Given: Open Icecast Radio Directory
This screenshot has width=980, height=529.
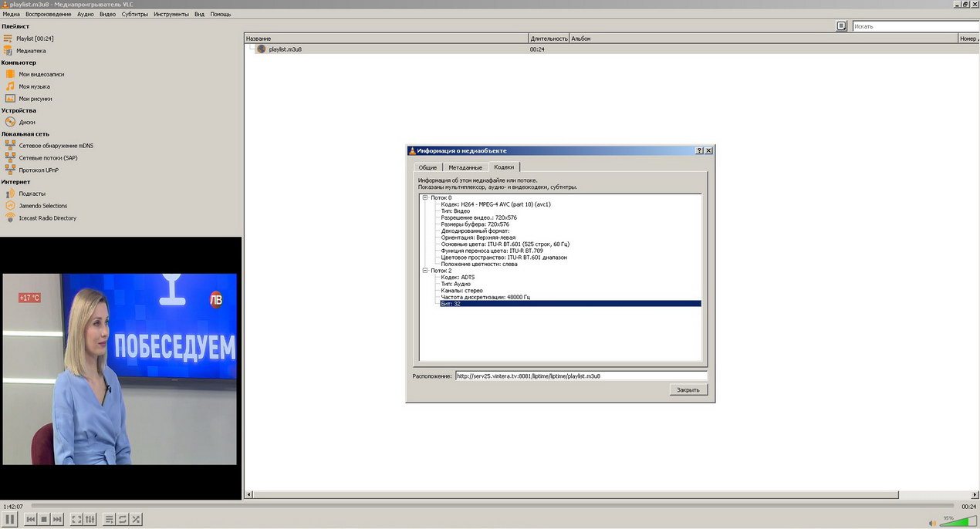Looking at the screenshot, I should [x=48, y=218].
